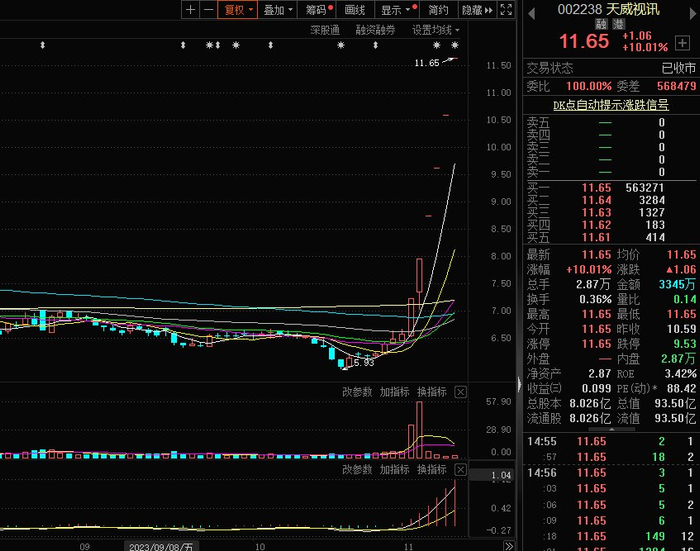Zoom out chart with minus button
The image size is (700, 551).
tap(208, 10)
